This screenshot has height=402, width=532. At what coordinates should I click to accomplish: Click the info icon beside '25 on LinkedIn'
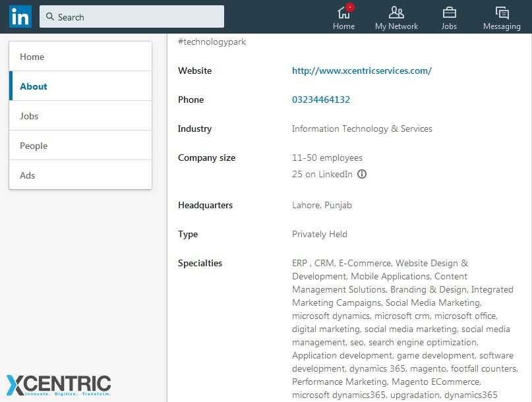(x=362, y=174)
